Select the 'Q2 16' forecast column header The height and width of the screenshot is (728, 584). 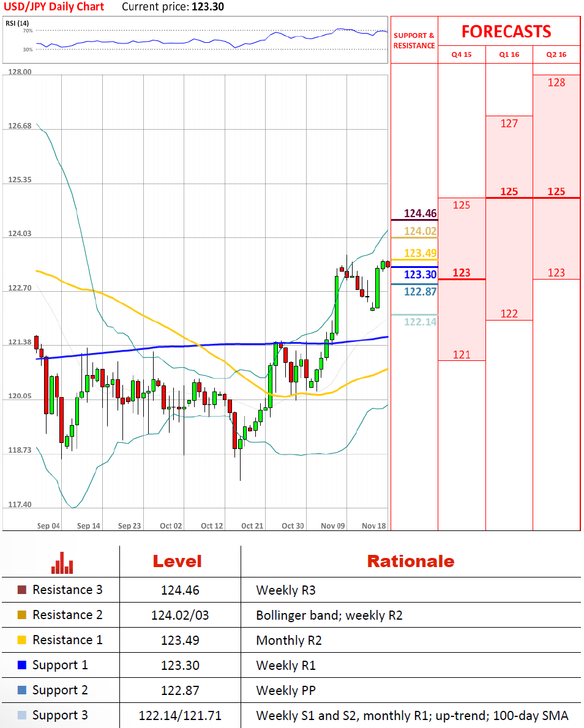(556, 54)
